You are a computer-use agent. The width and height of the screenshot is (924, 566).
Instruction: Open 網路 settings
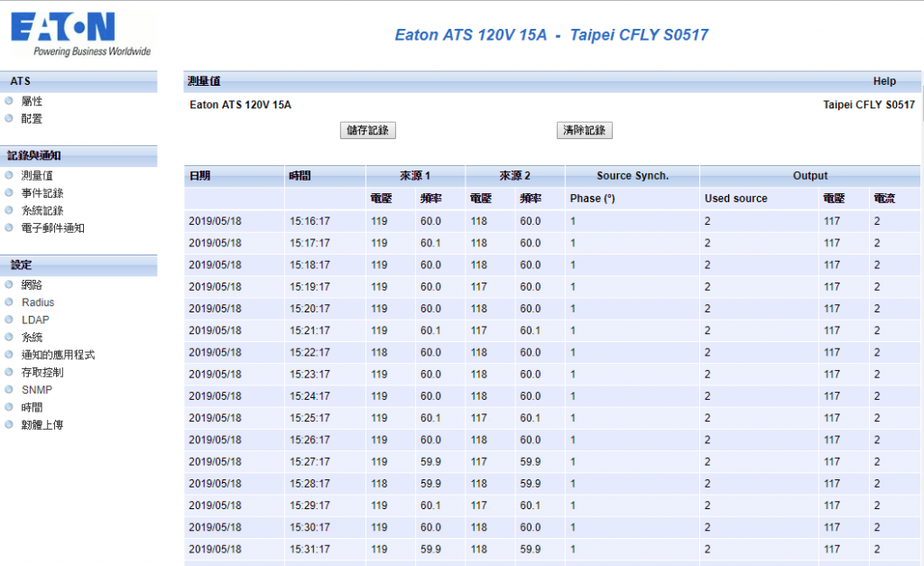(x=32, y=284)
